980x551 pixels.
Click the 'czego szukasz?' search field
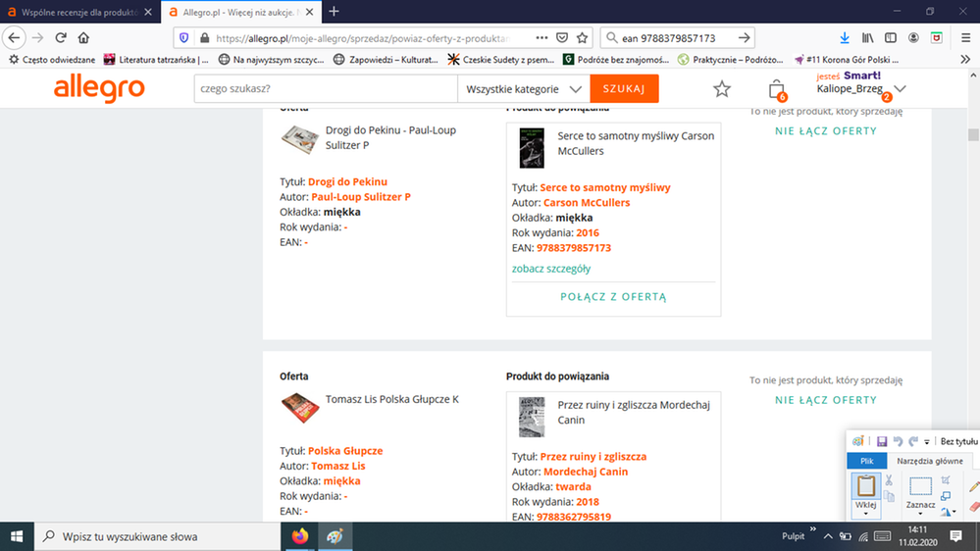(x=324, y=89)
